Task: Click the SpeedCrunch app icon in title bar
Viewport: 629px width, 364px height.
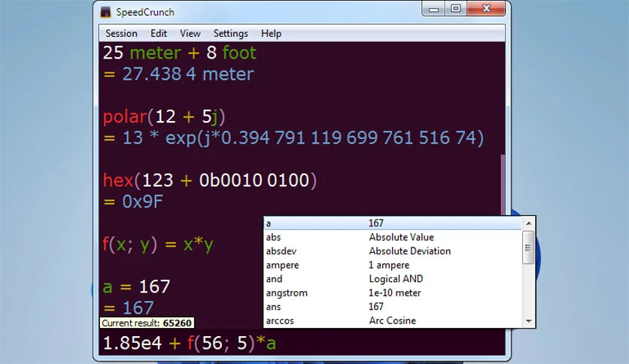Action: 105,12
